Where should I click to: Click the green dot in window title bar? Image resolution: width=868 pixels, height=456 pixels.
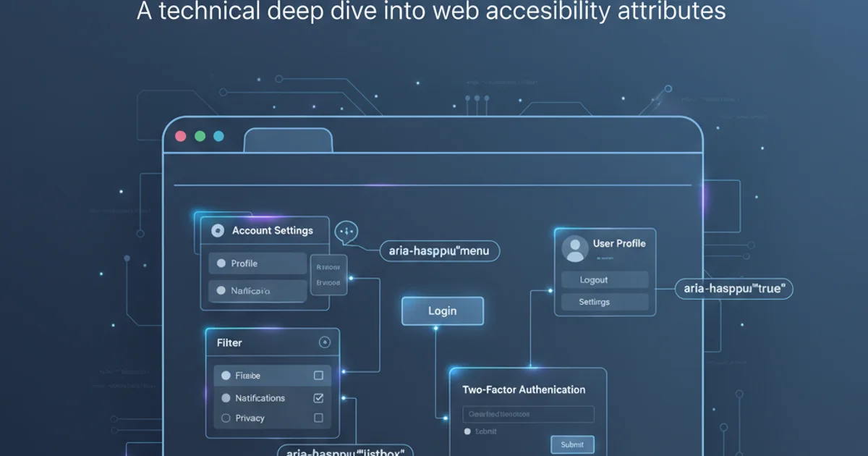[200, 136]
